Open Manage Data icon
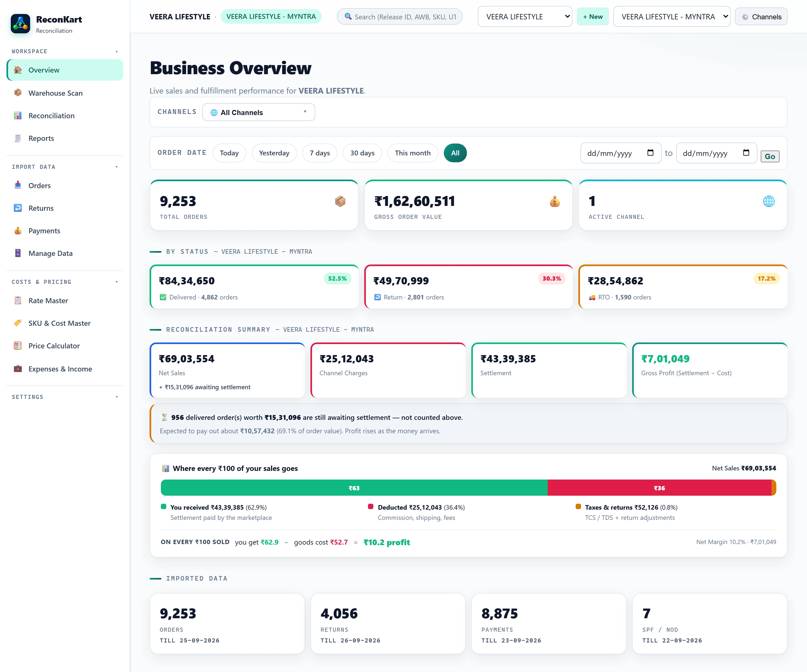807x672 pixels. pos(18,253)
